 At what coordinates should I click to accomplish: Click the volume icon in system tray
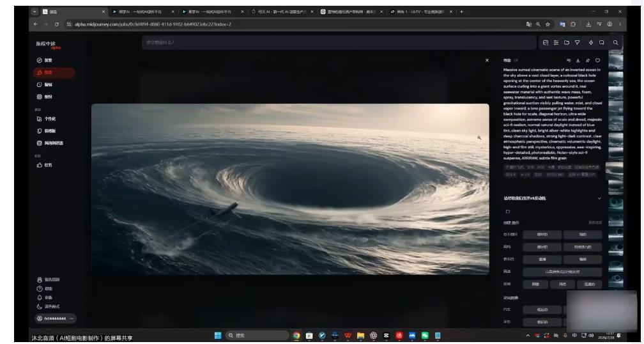click(x=591, y=336)
